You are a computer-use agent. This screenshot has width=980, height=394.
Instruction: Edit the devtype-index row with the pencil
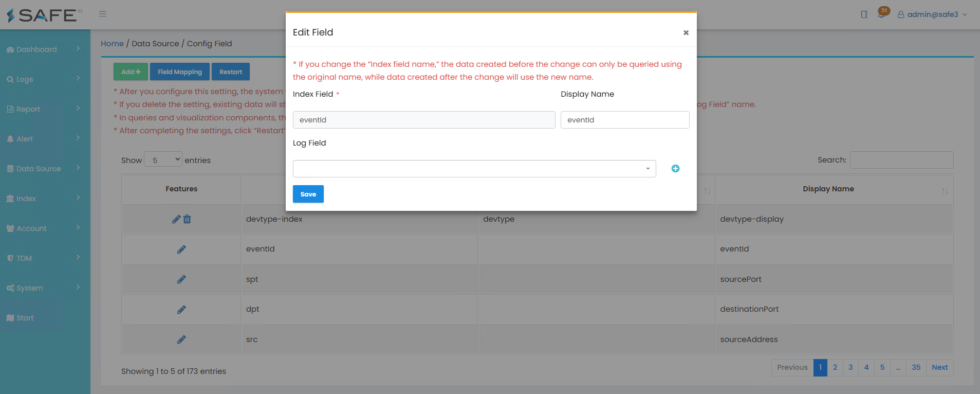coord(176,219)
